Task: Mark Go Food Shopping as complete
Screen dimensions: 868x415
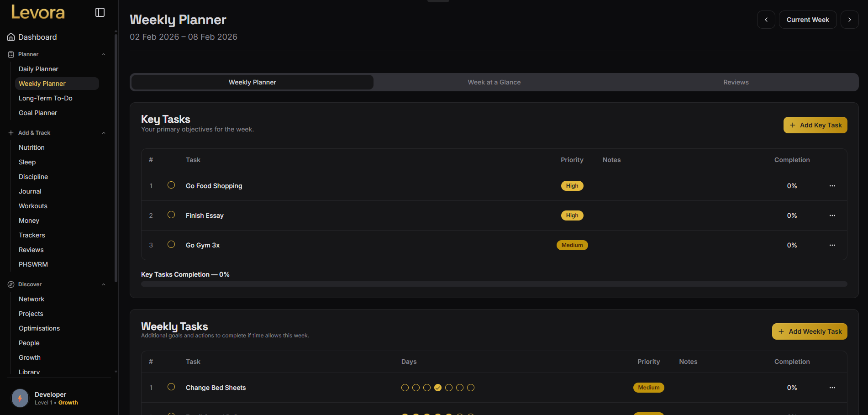Action: 171,185
